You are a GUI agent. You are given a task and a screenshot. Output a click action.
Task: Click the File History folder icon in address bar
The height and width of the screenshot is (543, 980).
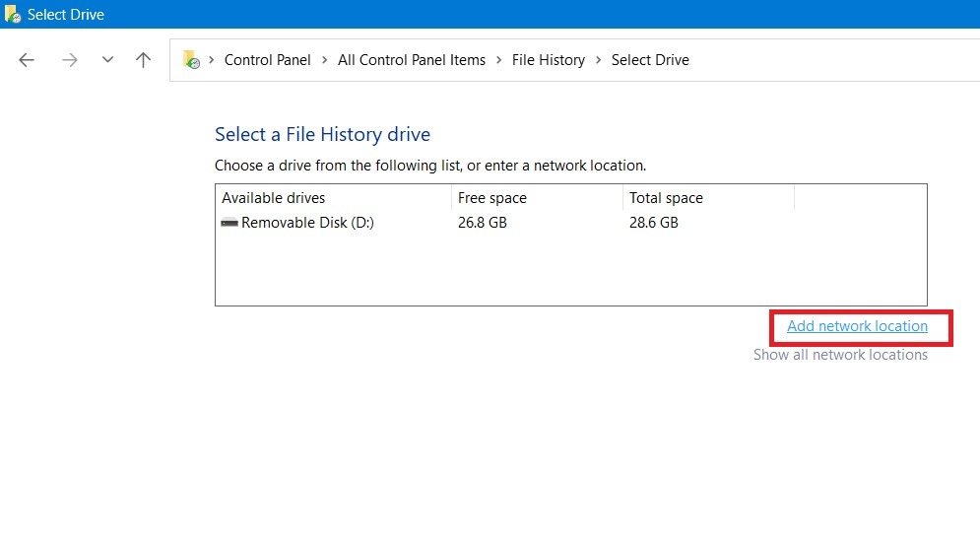point(191,60)
